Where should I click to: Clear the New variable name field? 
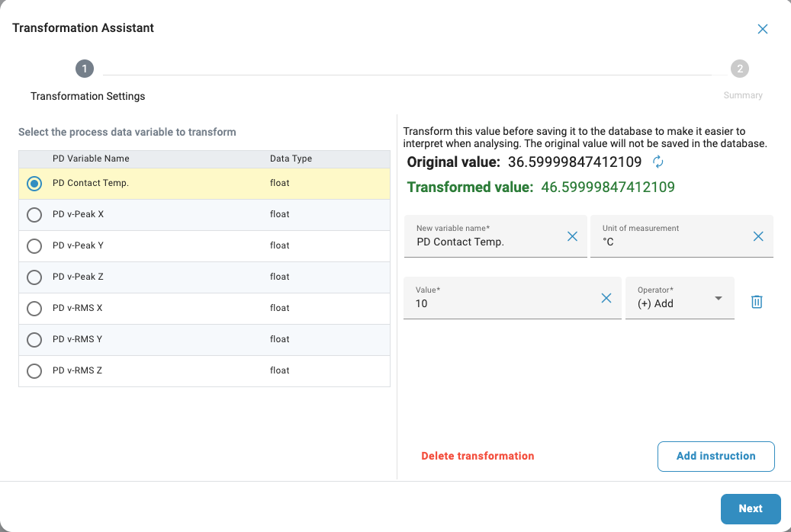(x=572, y=236)
